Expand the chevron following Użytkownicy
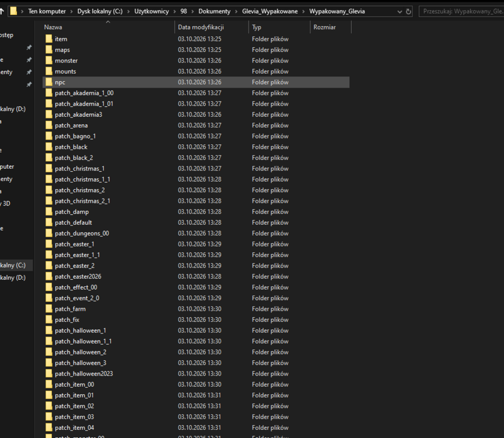 (174, 12)
